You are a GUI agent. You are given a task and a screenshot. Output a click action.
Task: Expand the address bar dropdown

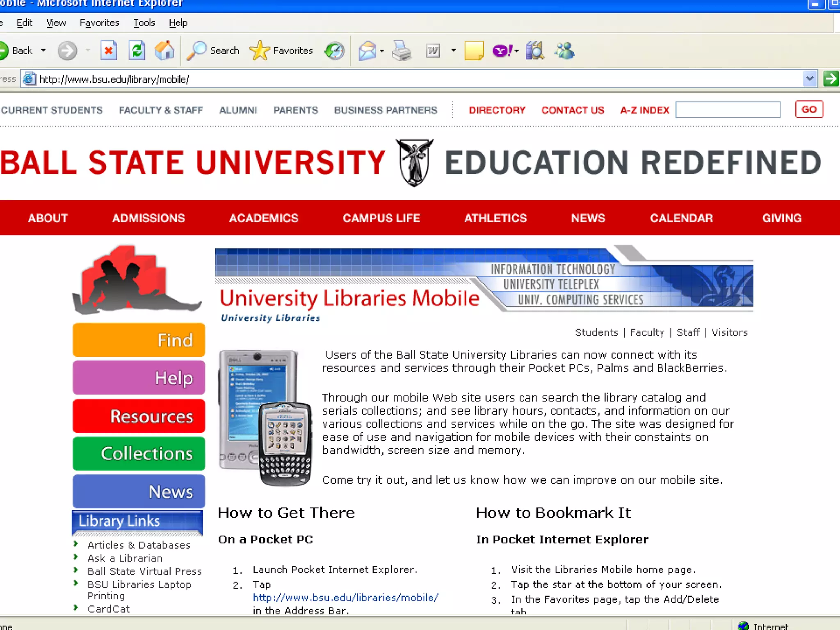click(809, 78)
